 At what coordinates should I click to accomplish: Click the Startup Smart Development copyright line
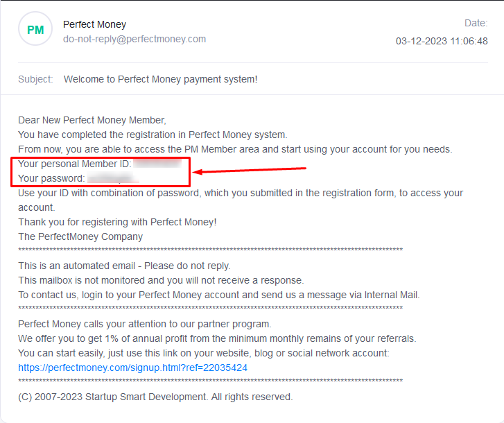tap(155, 397)
